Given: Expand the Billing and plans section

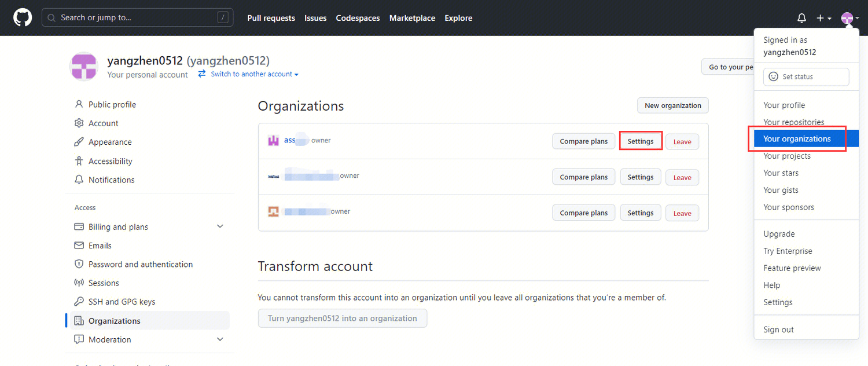Looking at the screenshot, I should (219, 226).
